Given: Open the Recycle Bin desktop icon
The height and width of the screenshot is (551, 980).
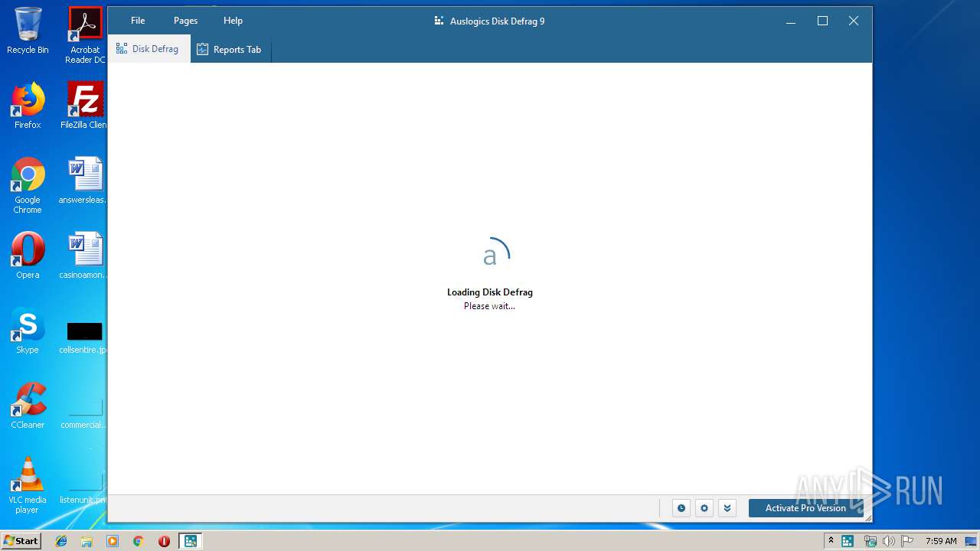Looking at the screenshot, I should click(x=28, y=31).
